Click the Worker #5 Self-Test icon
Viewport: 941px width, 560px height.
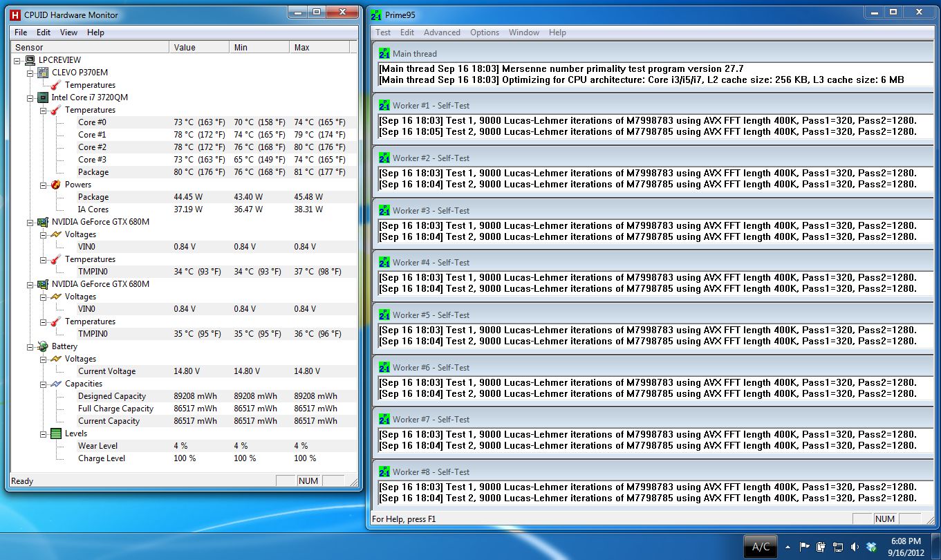[x=384, y=315]
